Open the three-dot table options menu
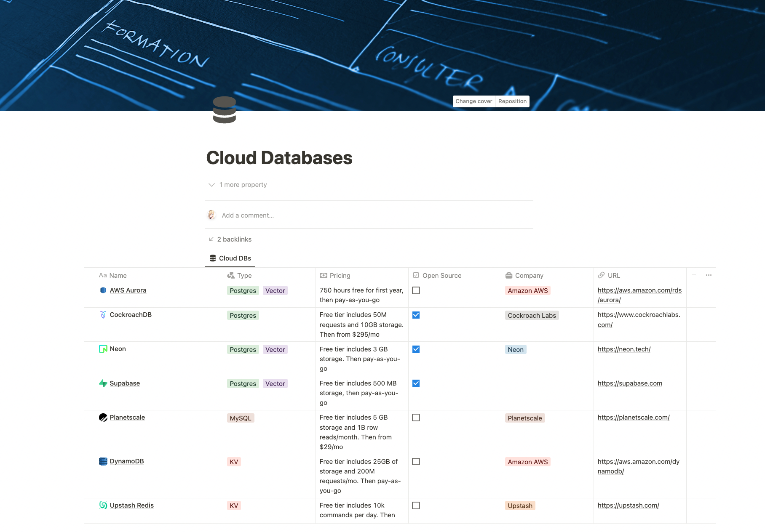The height and width of the screenshot is (532, 765). pyautogui.click(x=709, y=275)
